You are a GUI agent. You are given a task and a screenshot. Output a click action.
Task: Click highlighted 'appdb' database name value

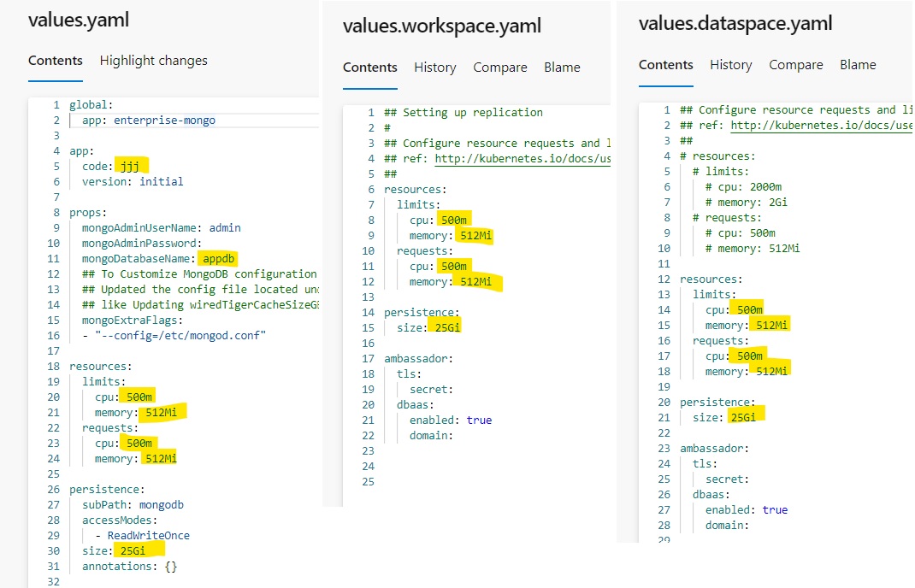coord(218,258)
